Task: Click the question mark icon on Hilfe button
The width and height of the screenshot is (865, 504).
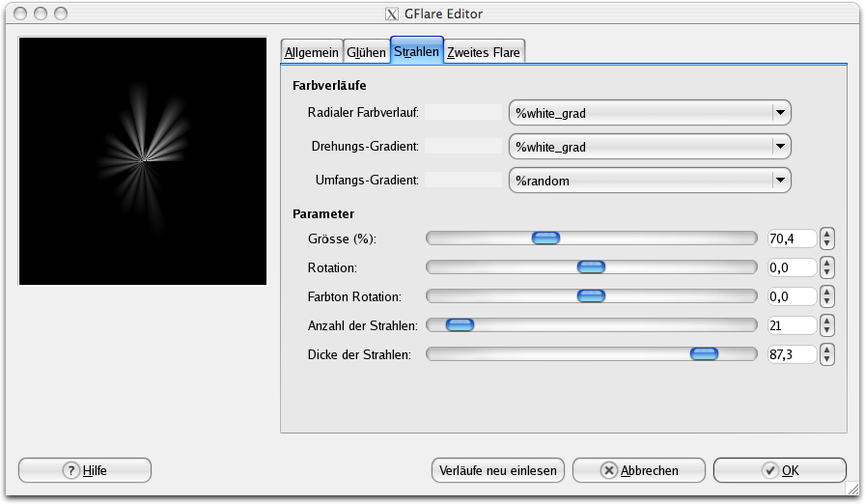Action: point(70,470)
